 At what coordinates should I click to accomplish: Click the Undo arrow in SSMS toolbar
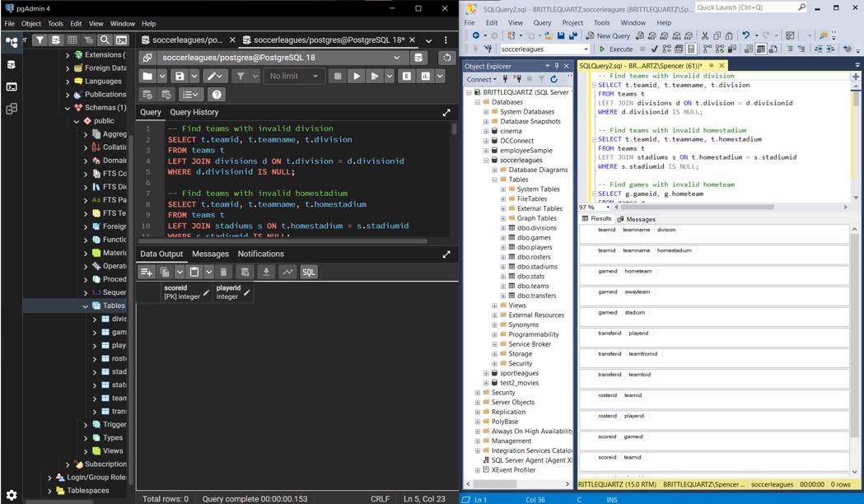coord(745,35)
